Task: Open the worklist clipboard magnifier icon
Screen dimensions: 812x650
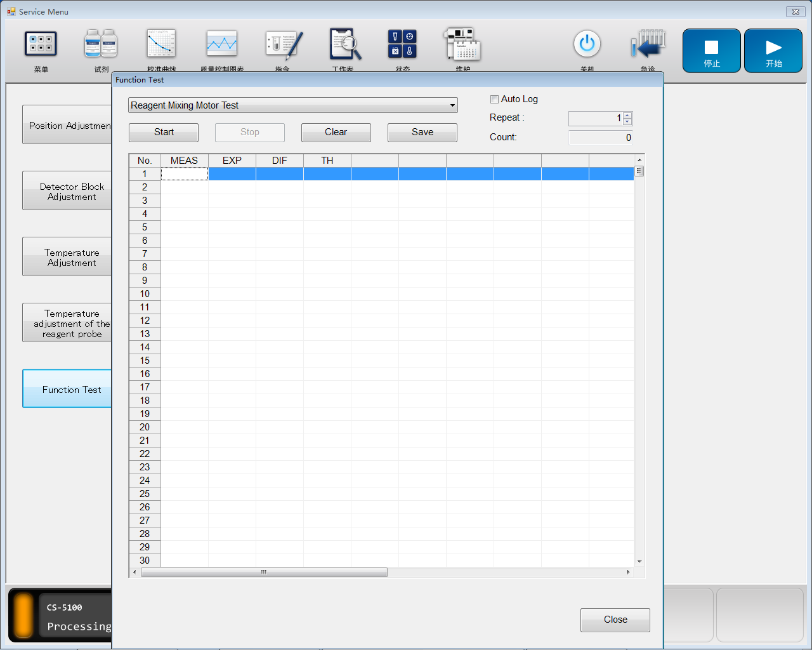Action: click(x=344, y=44)
